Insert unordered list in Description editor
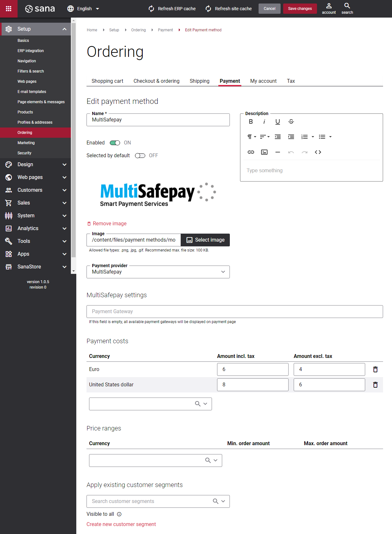 click(322, 137)
